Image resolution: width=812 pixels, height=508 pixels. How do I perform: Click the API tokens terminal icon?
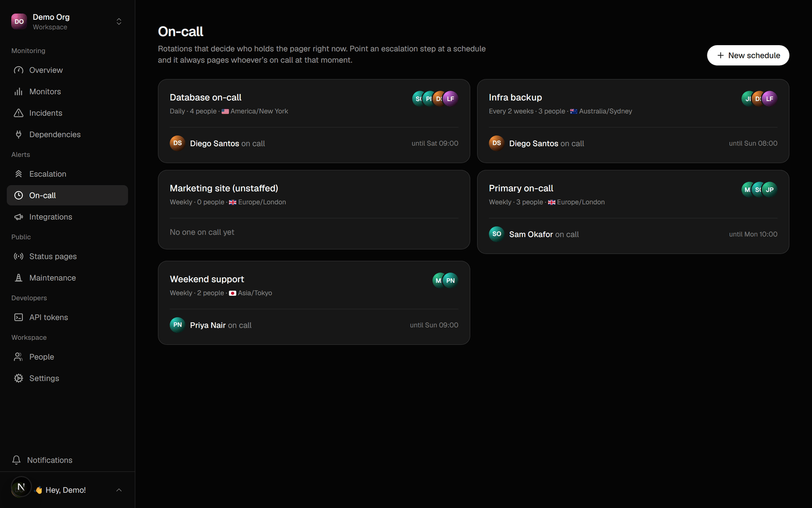(x=19, y=317)
